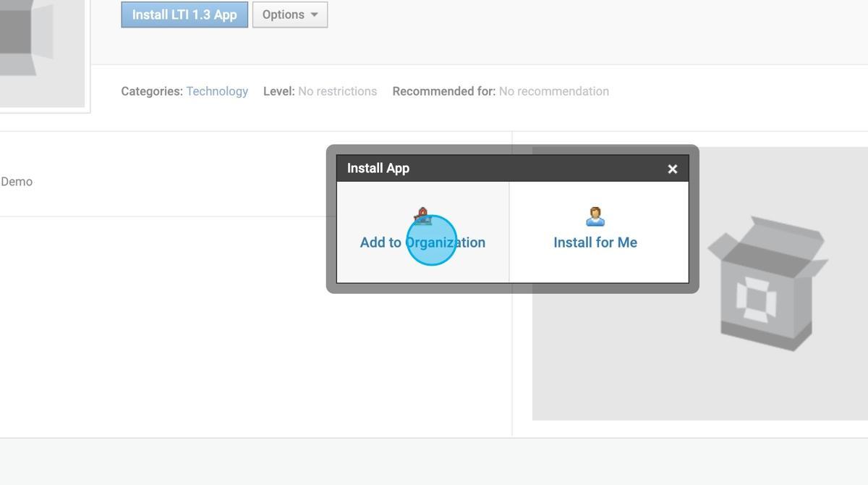
Task: Choose Add to Organization
Action: click(x=422, y=242)
